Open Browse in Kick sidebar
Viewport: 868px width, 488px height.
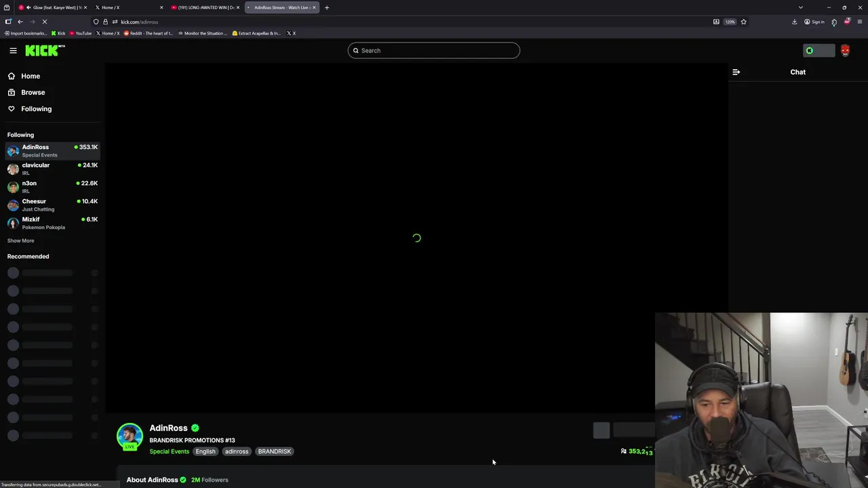(x=33, y=92)
